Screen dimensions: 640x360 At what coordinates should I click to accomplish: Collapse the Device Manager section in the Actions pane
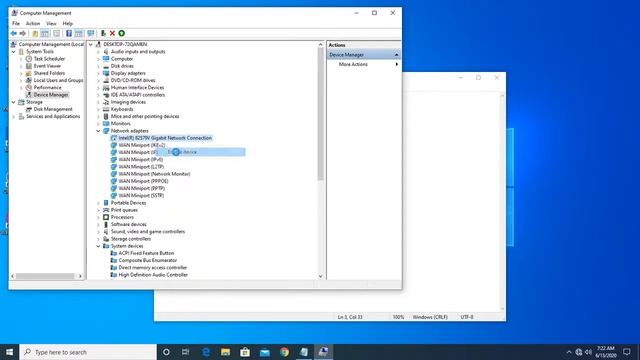[396, 55]
